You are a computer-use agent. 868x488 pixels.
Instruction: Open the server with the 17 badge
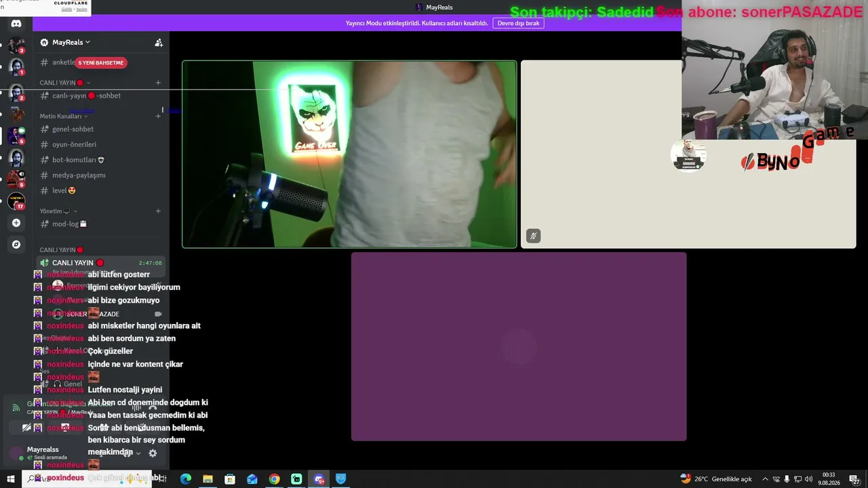[x=16, y=201]
